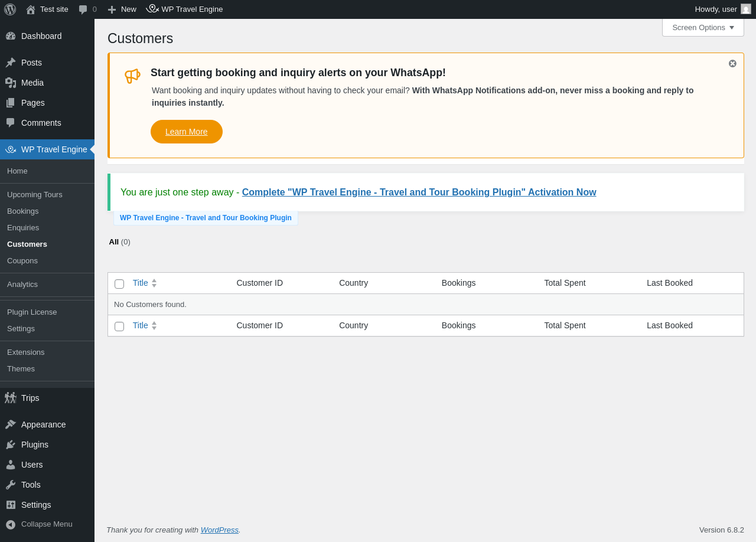Click the WordPress logo icon
This screenshot has width=756, height=542.
[10, 9]
